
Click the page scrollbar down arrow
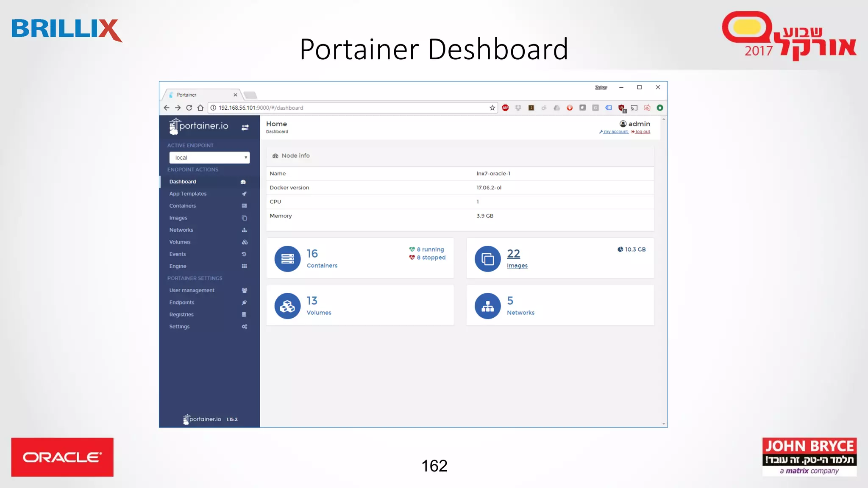pos(664,424)
